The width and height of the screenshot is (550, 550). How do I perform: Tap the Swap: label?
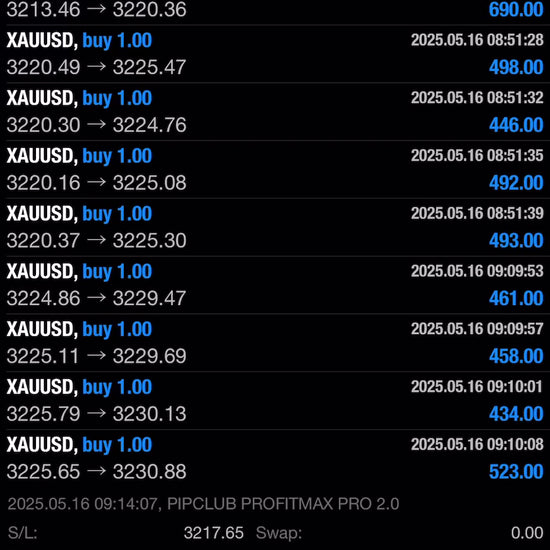click(x=279, y=533)
